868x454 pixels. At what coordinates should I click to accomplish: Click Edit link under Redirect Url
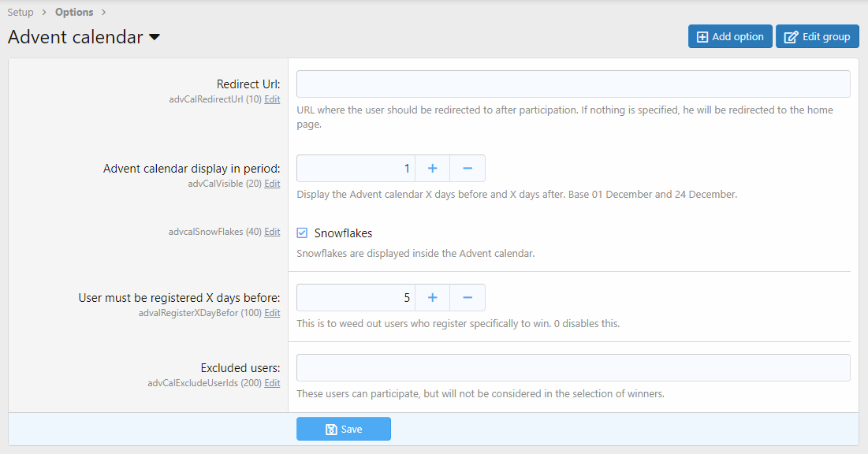click(272, 99)
